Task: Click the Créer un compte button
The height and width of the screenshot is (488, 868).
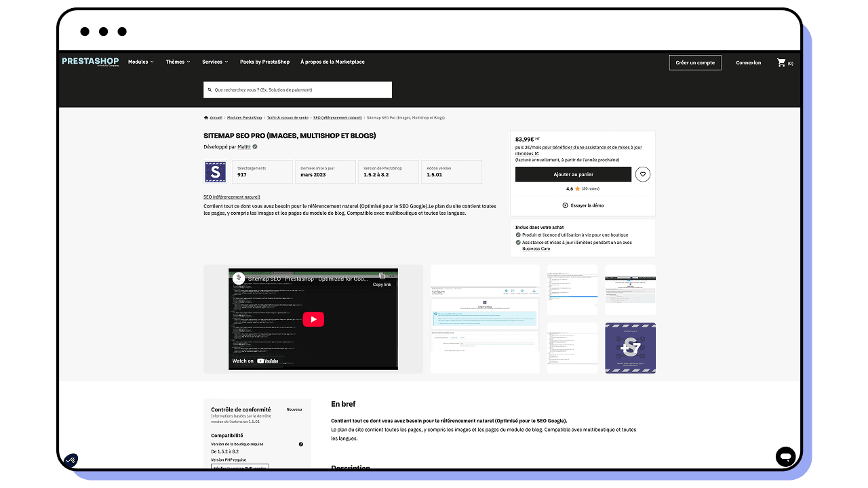Action: tap(695, 62)
